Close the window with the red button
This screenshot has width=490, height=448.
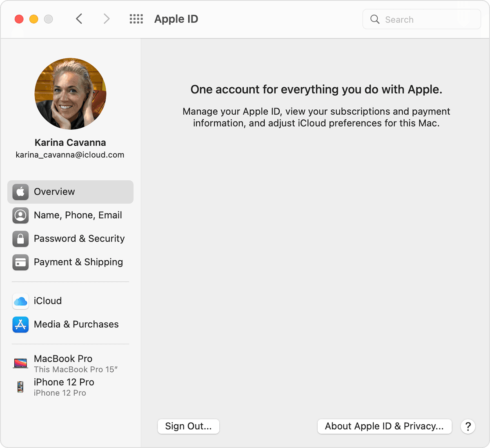(x=19, y=19)
